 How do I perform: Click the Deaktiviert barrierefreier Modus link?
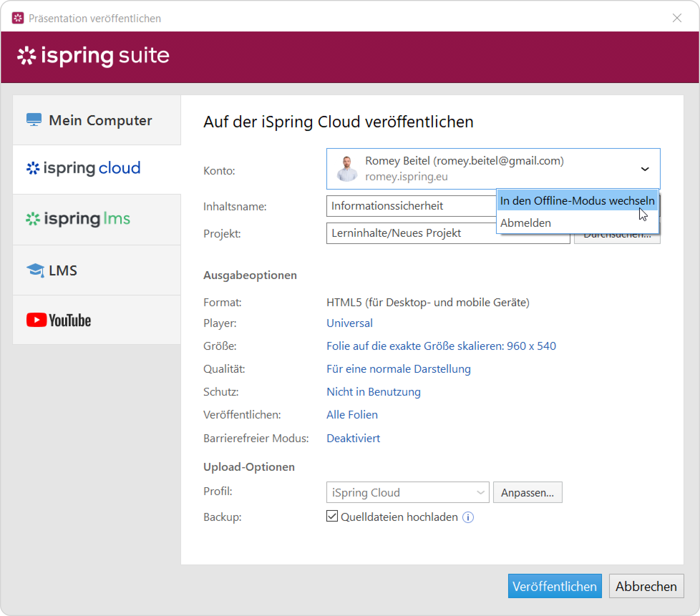coord(353,438)
